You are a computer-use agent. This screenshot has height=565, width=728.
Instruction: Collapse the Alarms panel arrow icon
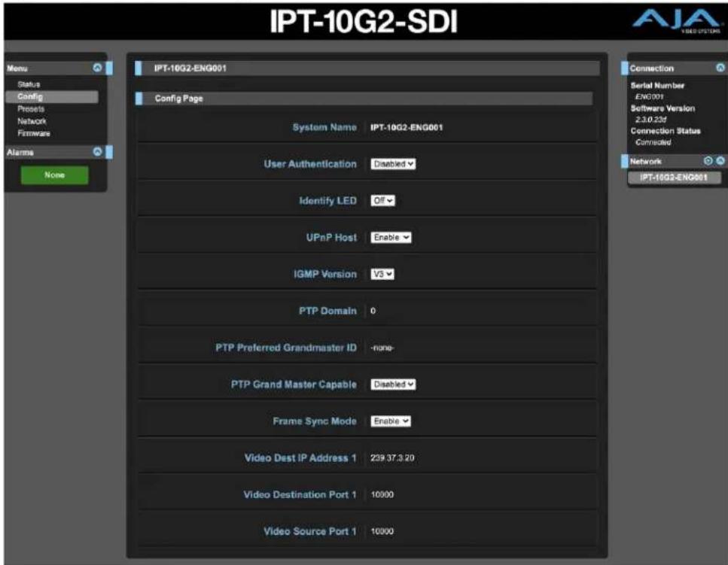click(98, 152)
